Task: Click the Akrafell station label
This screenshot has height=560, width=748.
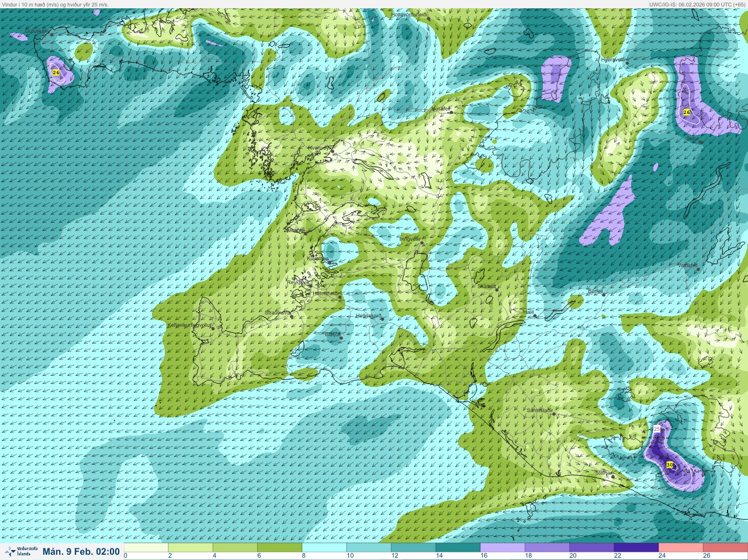Action: [295, 230]
